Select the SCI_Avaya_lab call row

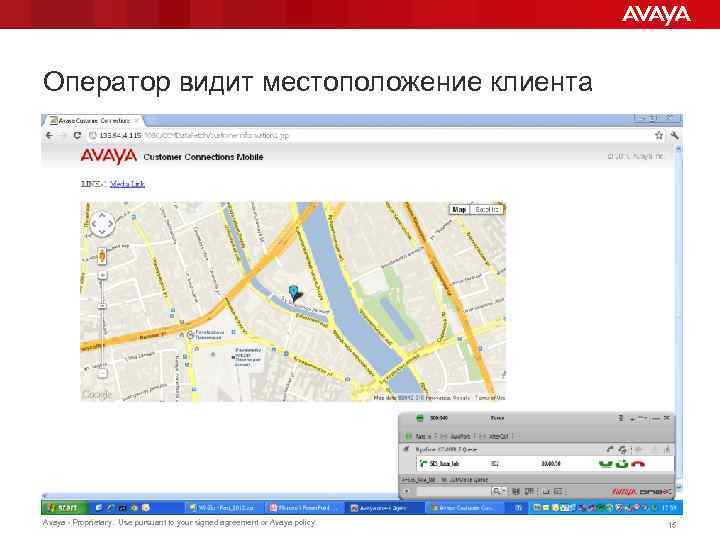point(545,464)
